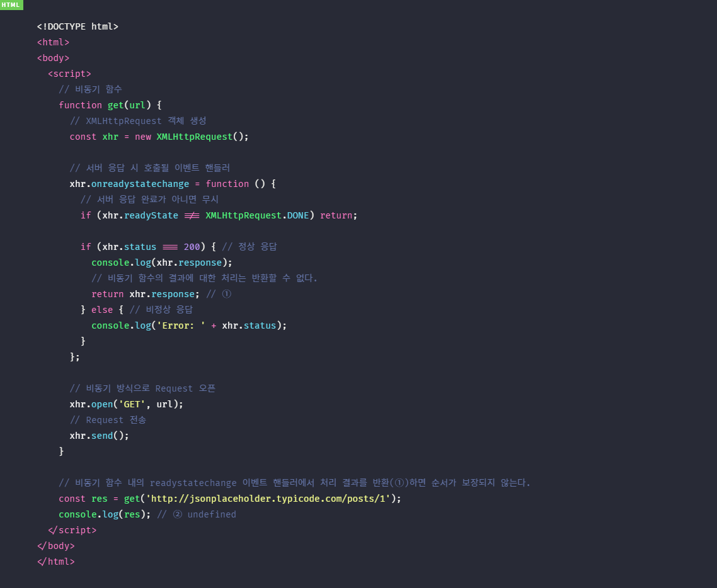Click the comment '// 서버 응답 완료가 아니면 무시'

tap(149, 199)
